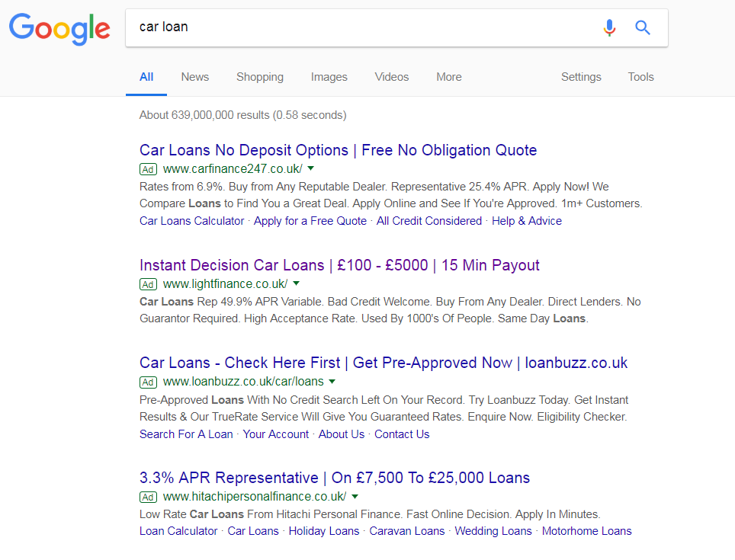
Task: Switch to the Videos tab
Action: pyautogui.click(x=391, y=77)
